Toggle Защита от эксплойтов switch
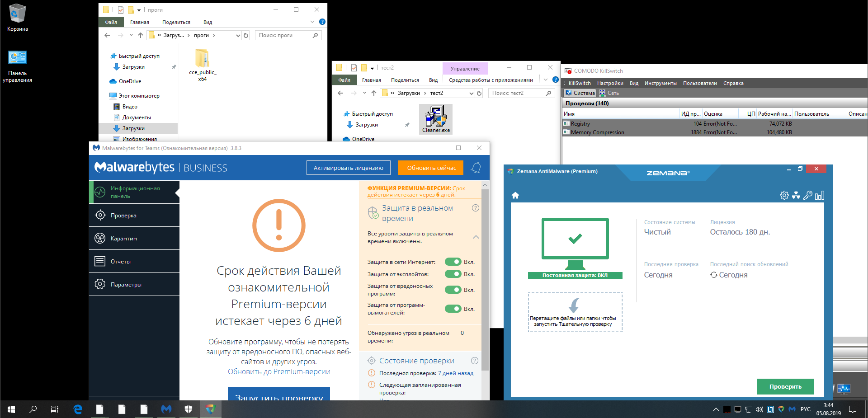 coord(453,274)
